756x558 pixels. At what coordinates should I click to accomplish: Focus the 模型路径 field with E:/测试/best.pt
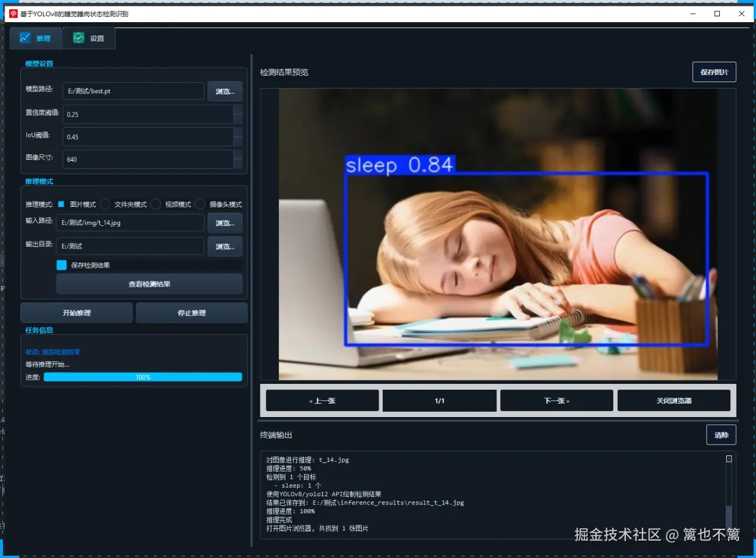[133, 91]
